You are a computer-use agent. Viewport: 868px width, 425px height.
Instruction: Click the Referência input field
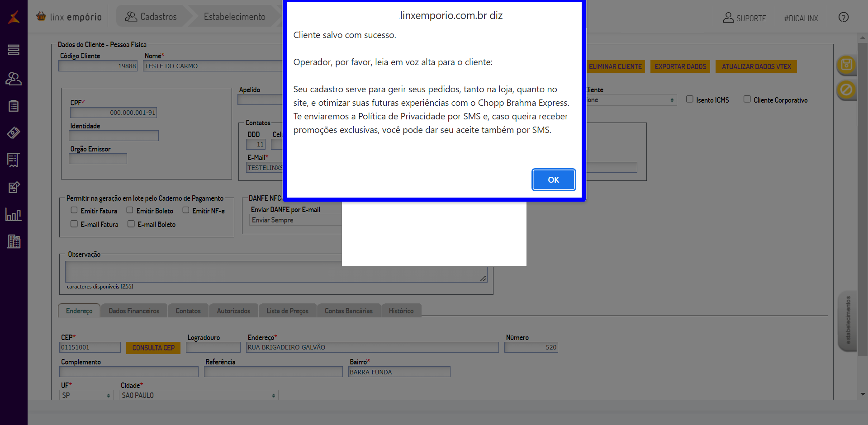tap(273, 372)
